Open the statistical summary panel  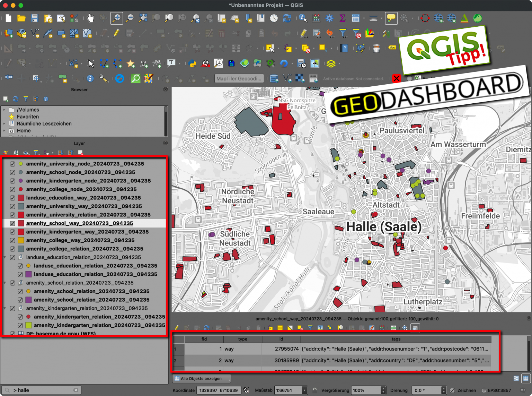(x=342, y=18)
